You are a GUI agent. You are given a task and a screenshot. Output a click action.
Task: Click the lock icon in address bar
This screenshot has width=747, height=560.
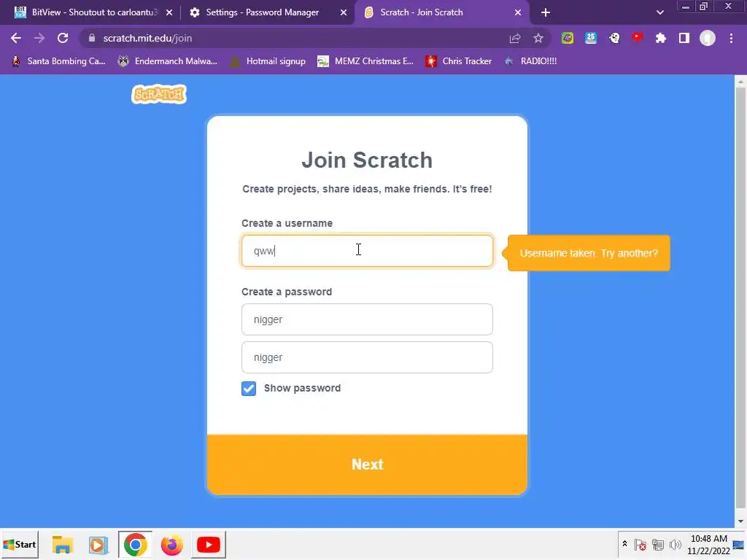pos(92,38)
